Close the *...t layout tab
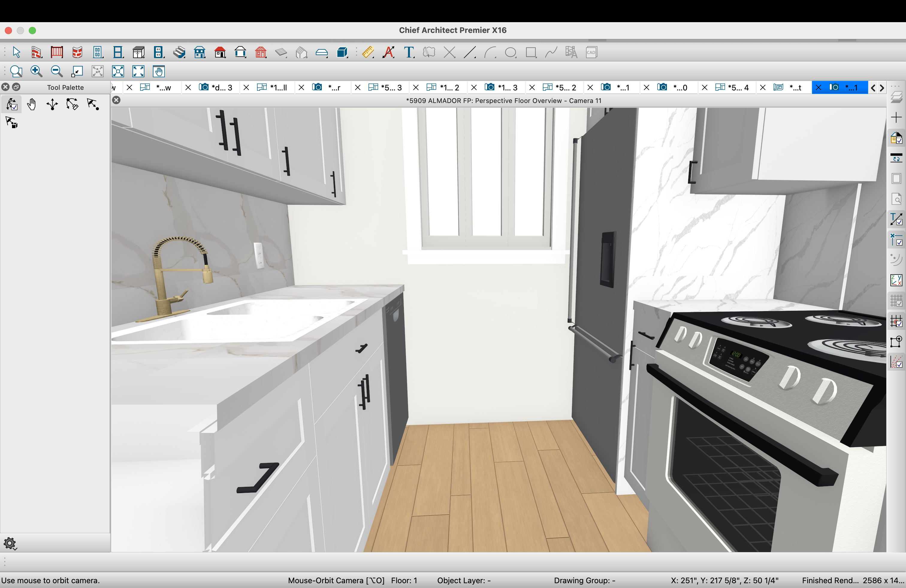This screenshot has height=588, width=906. click(x=762, y=87)
